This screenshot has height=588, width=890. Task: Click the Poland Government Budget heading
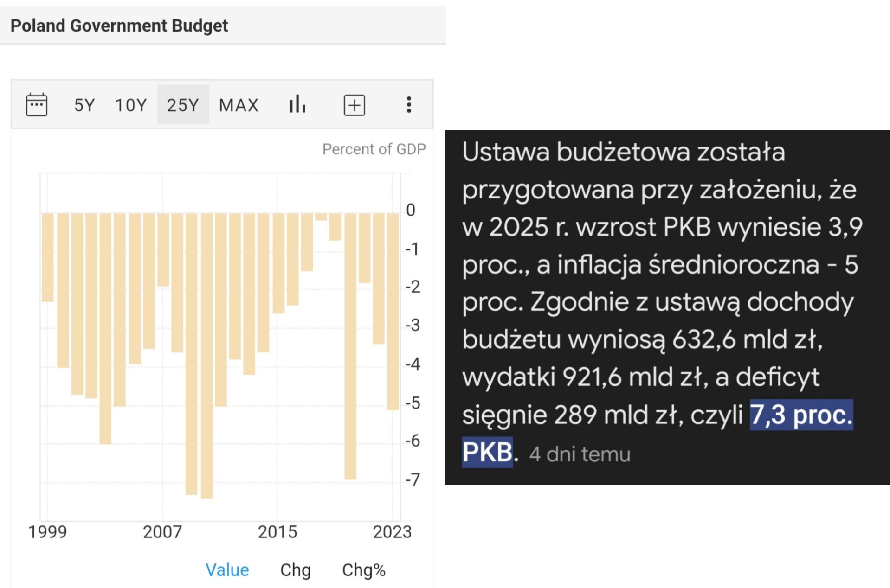click(x=119, y=26)
